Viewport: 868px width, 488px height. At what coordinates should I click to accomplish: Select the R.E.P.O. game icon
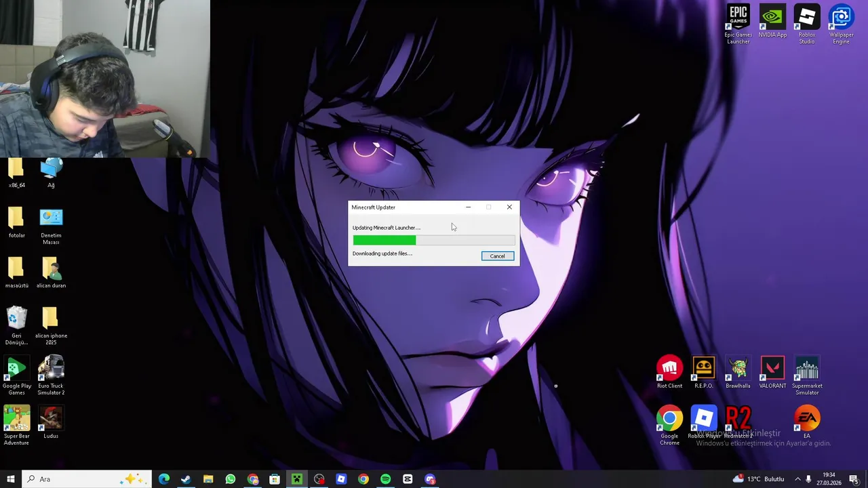pyautogui.click(x=704, y=372)
